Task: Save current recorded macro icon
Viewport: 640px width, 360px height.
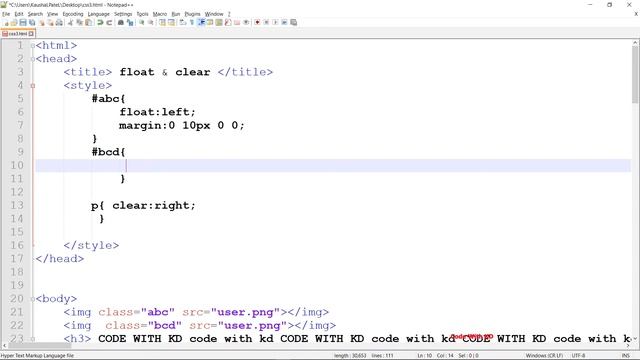Action: (x=293, y=22)
